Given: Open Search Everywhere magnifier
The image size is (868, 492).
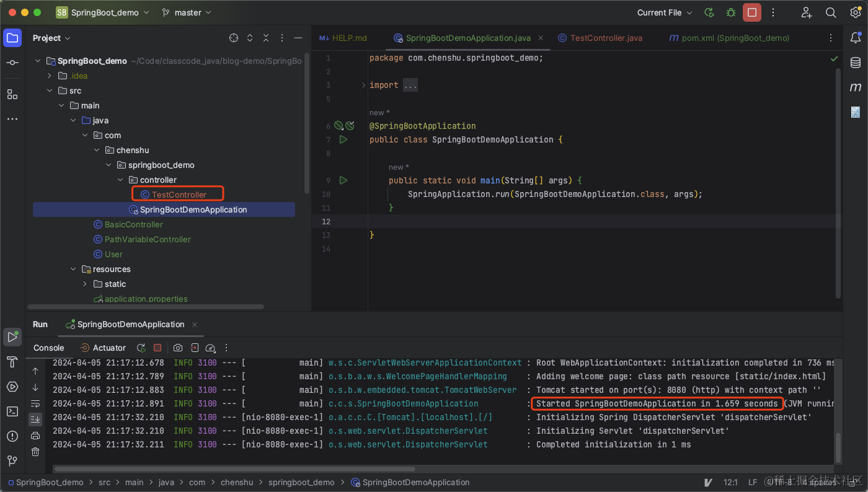Looking at the screenshot, I should pyautogui.click(x=831, y=12).
